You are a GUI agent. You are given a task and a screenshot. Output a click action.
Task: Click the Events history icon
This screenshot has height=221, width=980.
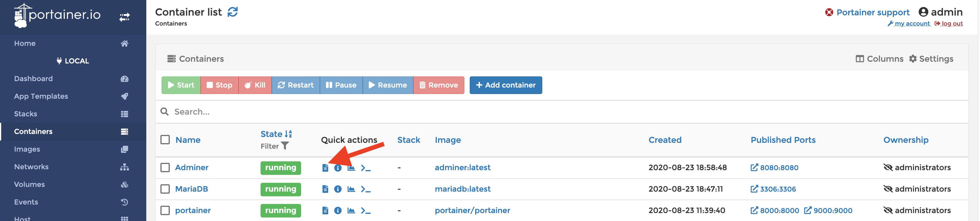coord(124,202)
